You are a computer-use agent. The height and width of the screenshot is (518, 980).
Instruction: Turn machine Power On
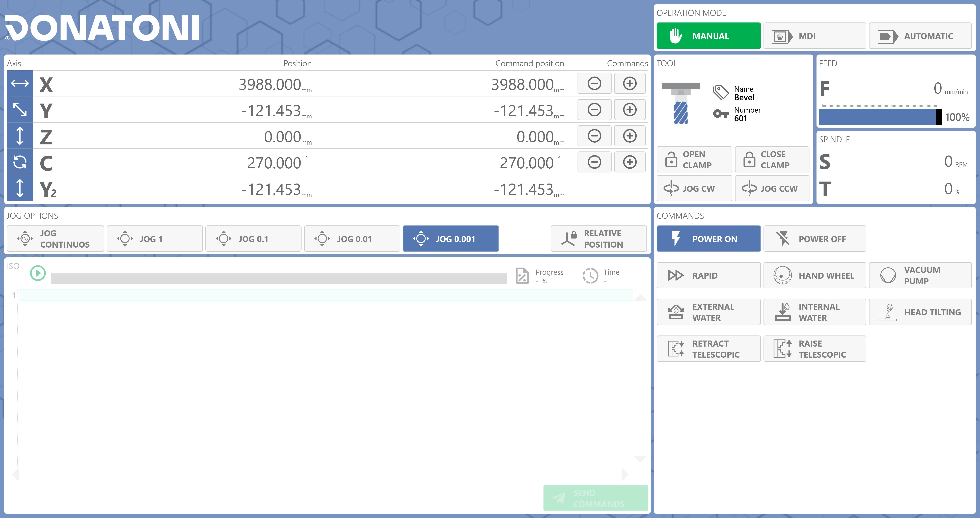(x=708, y=239)
